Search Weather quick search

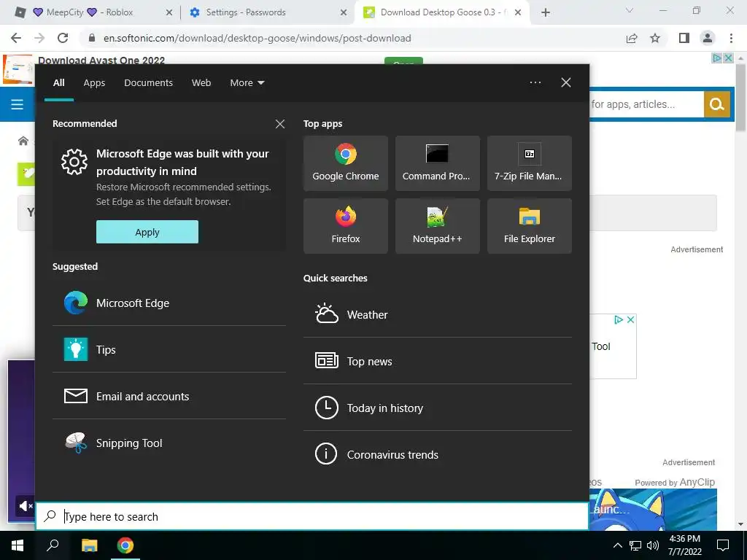438,314
